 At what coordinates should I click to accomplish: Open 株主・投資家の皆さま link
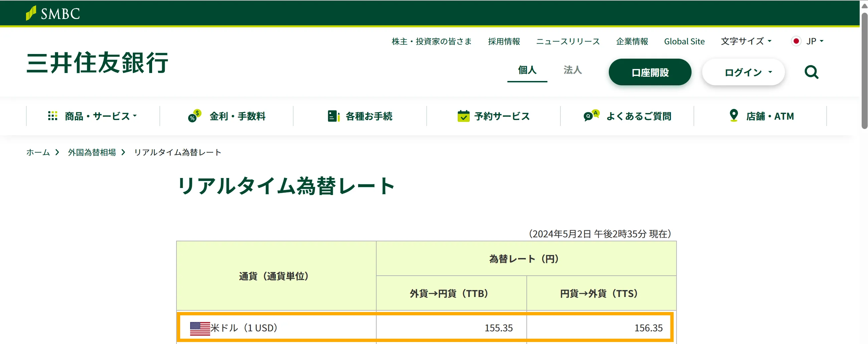[x=431, y=41]
